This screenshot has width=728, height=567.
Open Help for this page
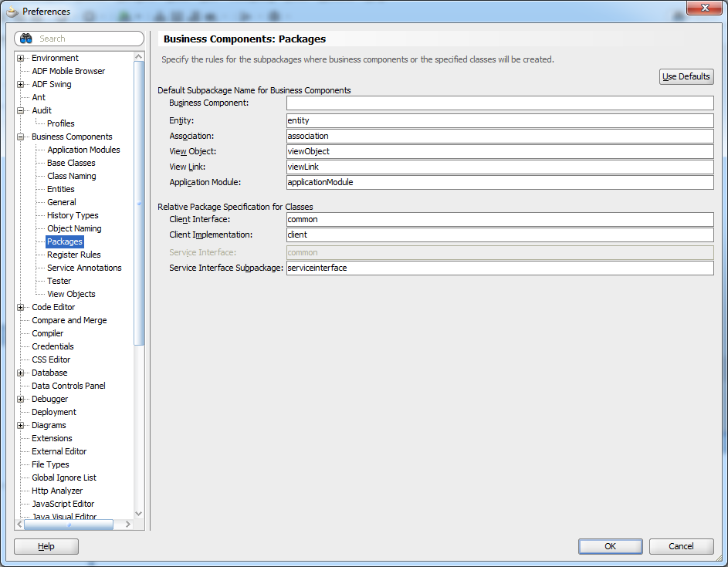(46, 546)
